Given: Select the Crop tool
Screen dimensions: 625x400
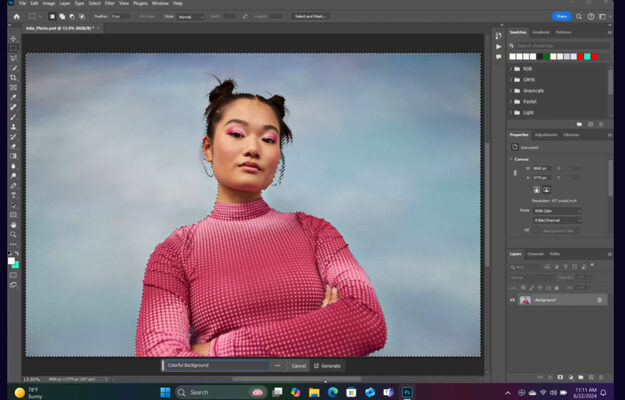Looking at the screenshot, I should point(13,78).
